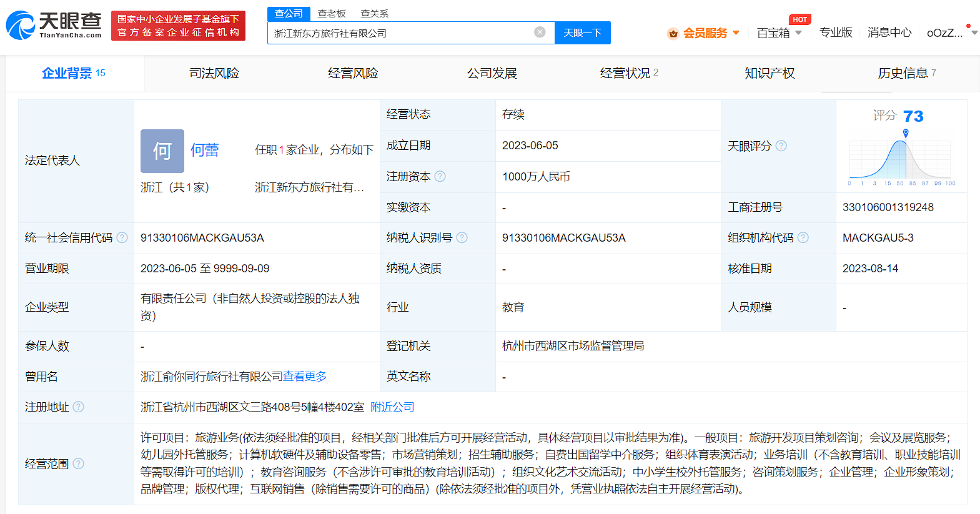Click the 核准日期 value 2023-08-14
Viewport: 980px width, 514px height.
coord(870,268)
